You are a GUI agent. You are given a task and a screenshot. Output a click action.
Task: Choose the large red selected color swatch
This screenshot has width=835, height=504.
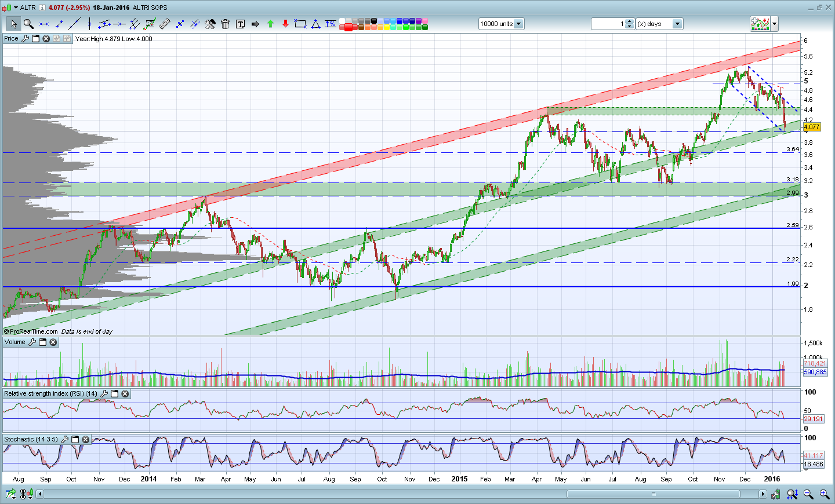coord(348,27)
